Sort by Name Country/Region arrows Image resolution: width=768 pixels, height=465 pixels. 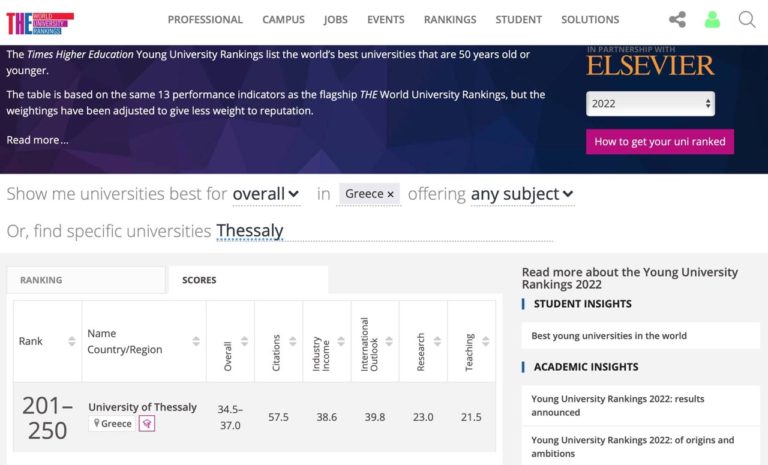(x=196, y=341)
